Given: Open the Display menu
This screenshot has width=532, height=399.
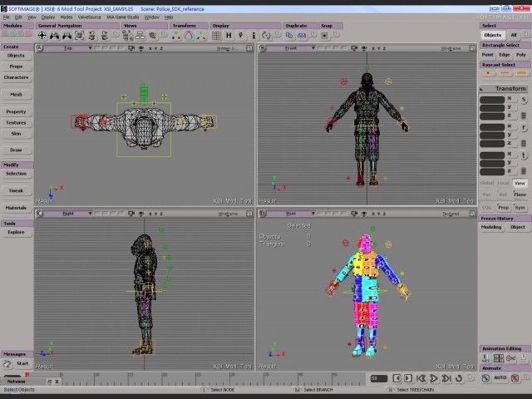Looking at the screenshot, I should coord(48,17).
